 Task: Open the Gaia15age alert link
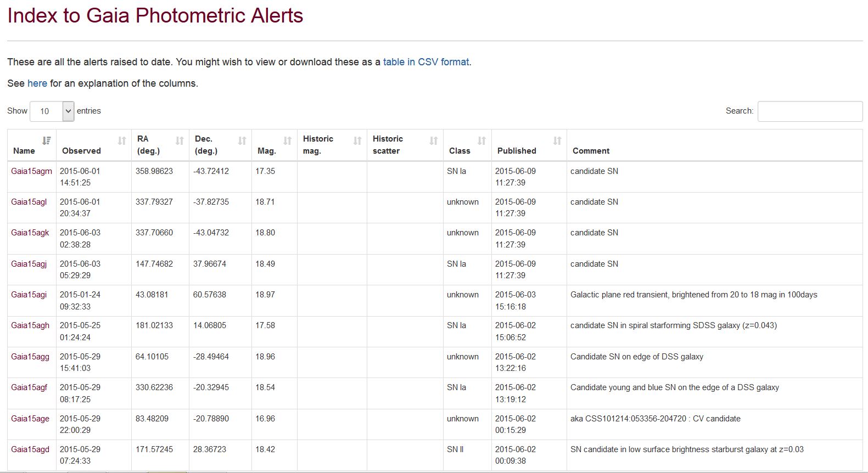tap(30, 419)
